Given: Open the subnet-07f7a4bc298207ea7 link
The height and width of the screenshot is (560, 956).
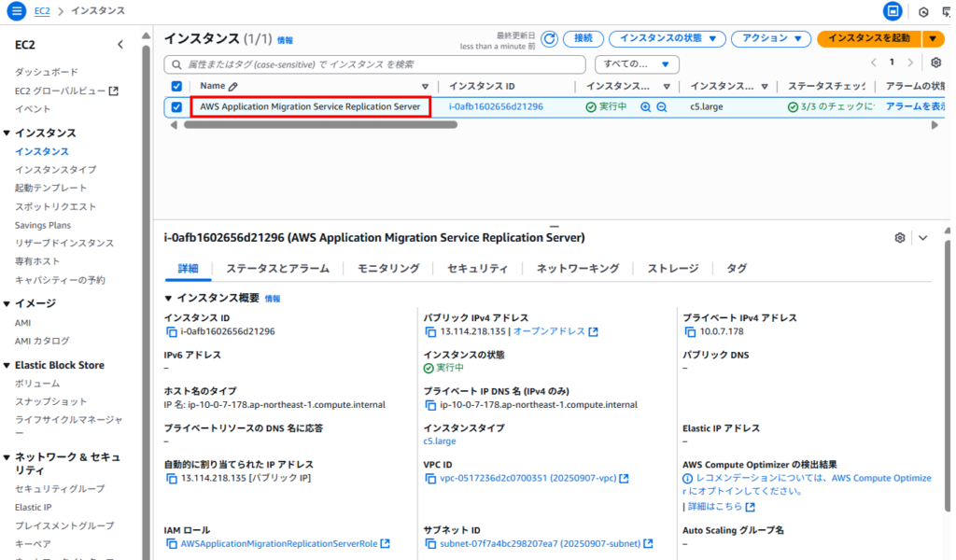Looking at the screenshot, I should point(541,543).
